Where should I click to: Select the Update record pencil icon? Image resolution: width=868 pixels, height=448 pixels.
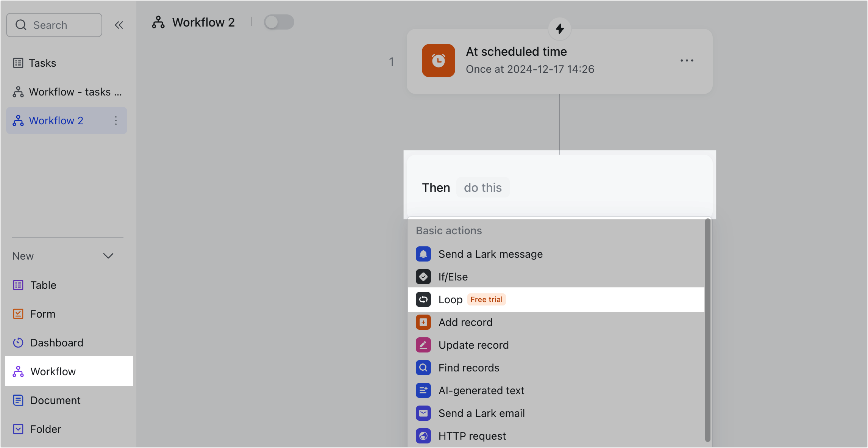click(423, 345)
